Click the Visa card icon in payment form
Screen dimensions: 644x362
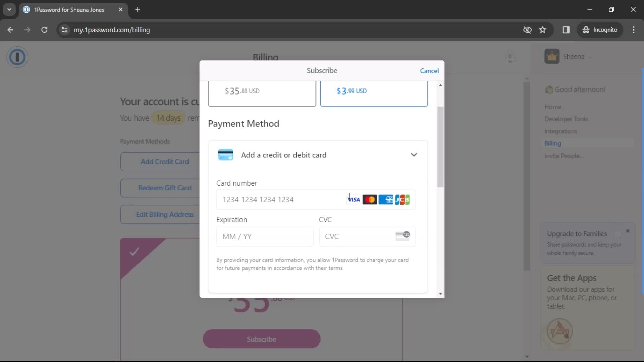[354, 199]
